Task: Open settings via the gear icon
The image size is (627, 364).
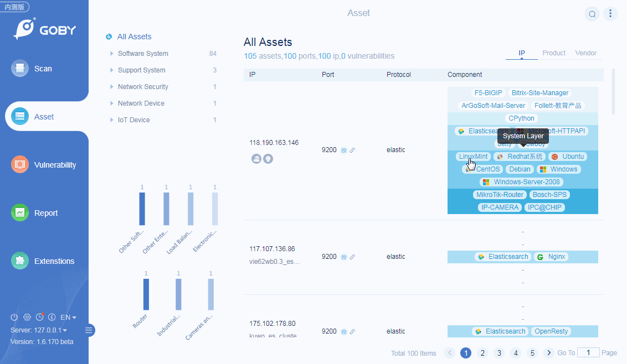Action: click(27, 317)
